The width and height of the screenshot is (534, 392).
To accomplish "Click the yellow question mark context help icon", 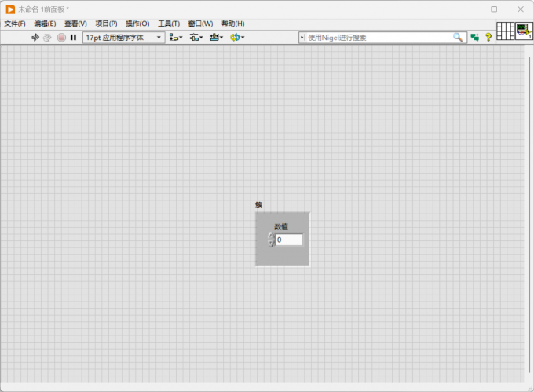I will click(488, 38).
